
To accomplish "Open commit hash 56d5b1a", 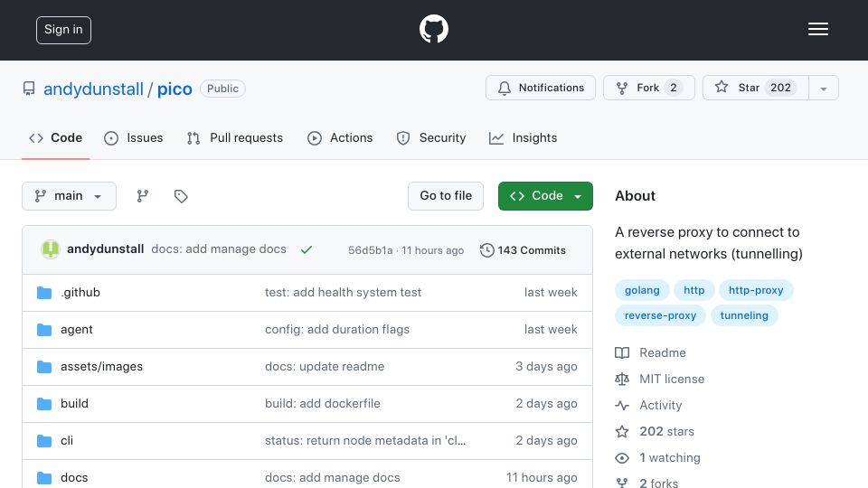I will click(371, 250).
